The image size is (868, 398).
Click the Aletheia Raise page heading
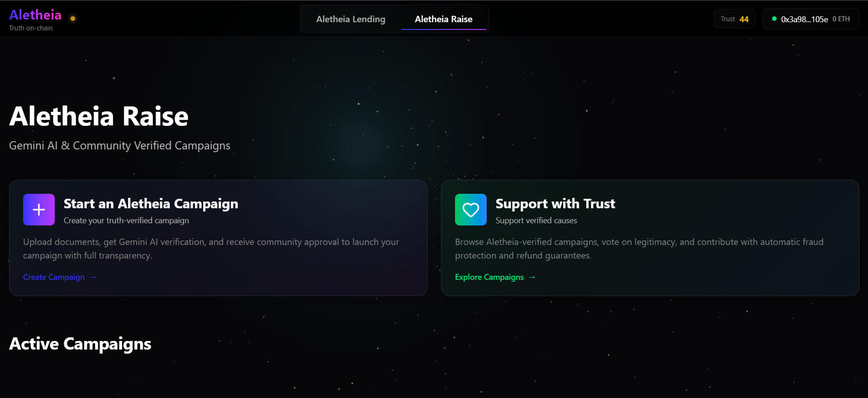click(99, 116)
